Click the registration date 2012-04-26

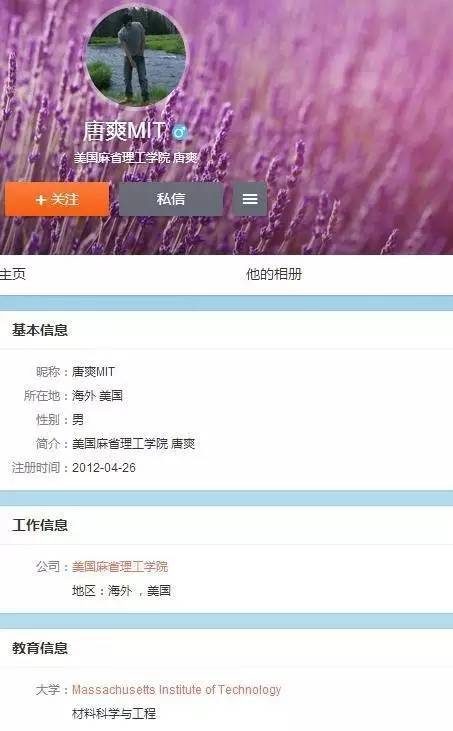[104, 467]
